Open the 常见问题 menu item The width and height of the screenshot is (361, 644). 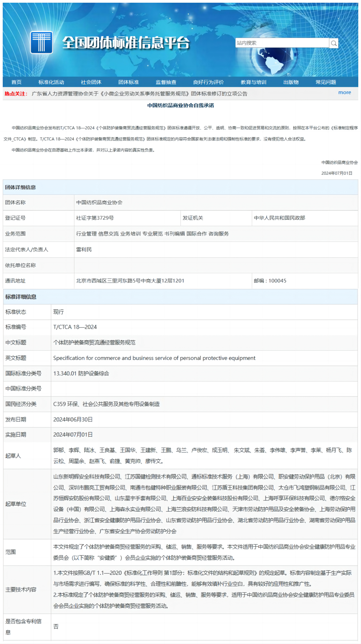[326, 82]
